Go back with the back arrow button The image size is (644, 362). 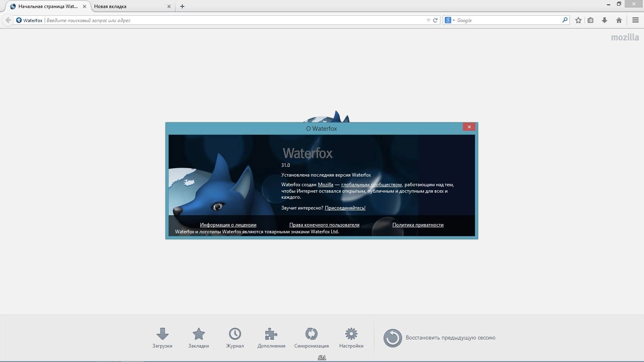(8, 20)
